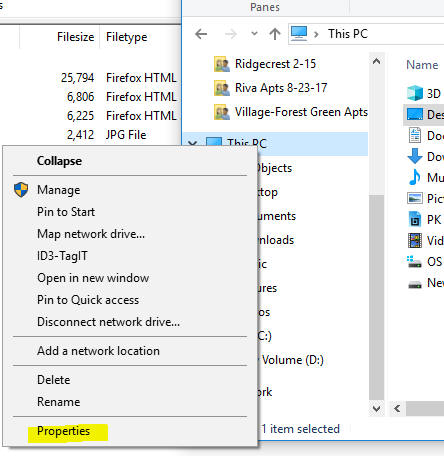Click the Videos filmstrip icon
The height and width of the screenshot is (456, 444).
[x=415, y=240]
